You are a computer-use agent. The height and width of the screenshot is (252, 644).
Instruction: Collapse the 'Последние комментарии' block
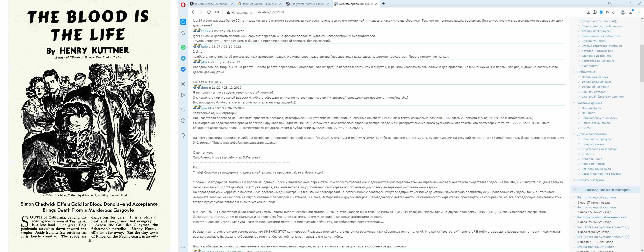click(576, 190)
